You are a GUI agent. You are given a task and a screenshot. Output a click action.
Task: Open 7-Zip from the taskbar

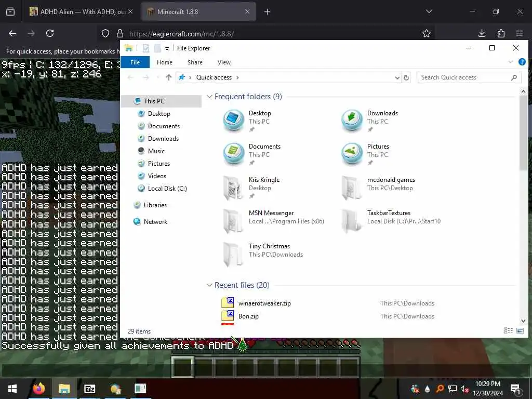click(x=89, y=389)
